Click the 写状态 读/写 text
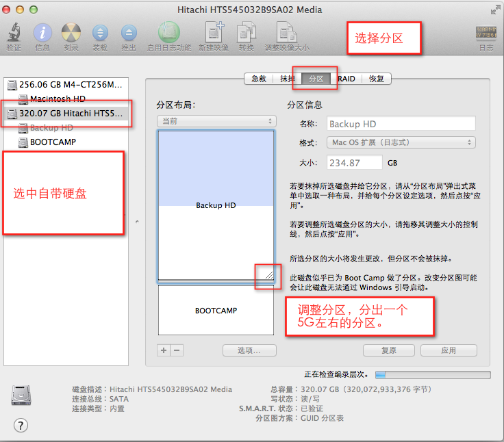Screen dimensions: 504x442 [x=295, y=399]
